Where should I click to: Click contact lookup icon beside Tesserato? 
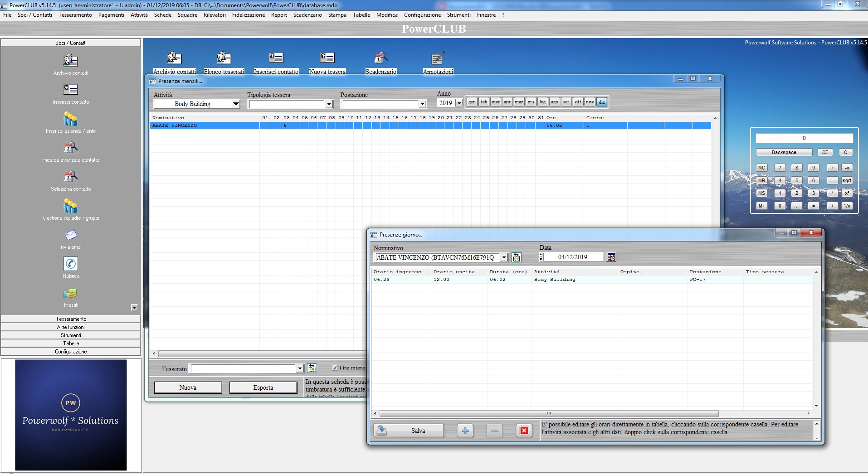click(312, 368)
